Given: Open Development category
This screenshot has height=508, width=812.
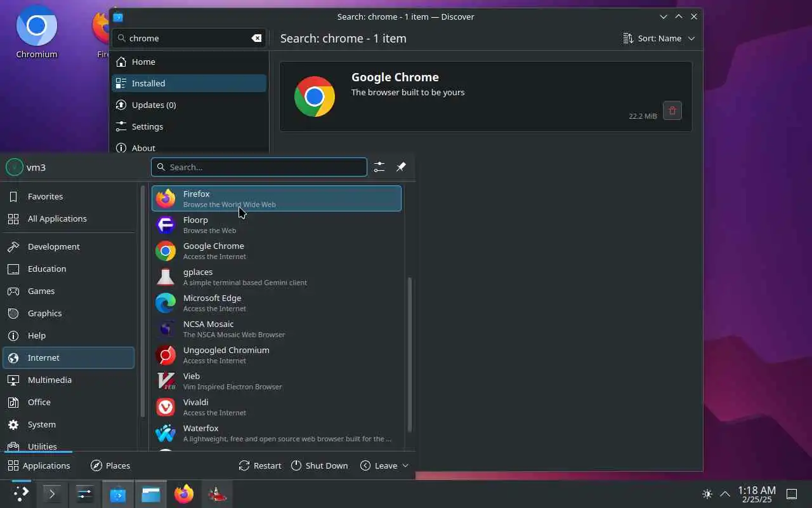Looking at the screenshot, I should tap(69, 246).
